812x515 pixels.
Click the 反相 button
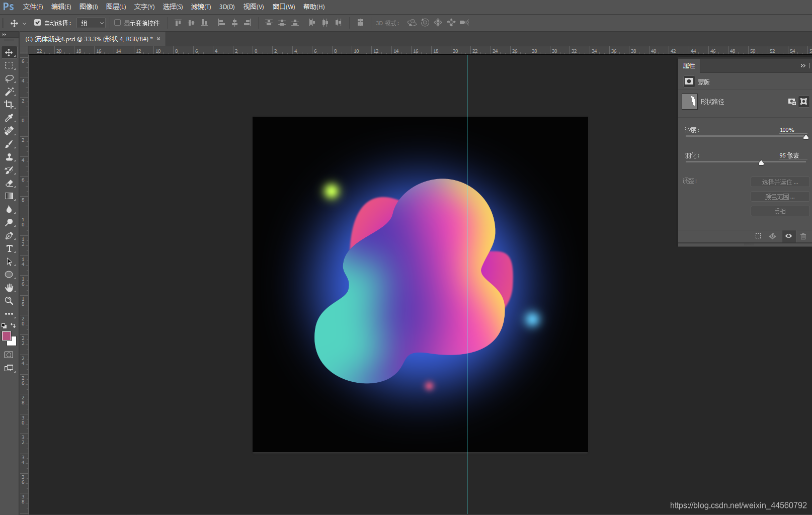(x=780, y=211)
